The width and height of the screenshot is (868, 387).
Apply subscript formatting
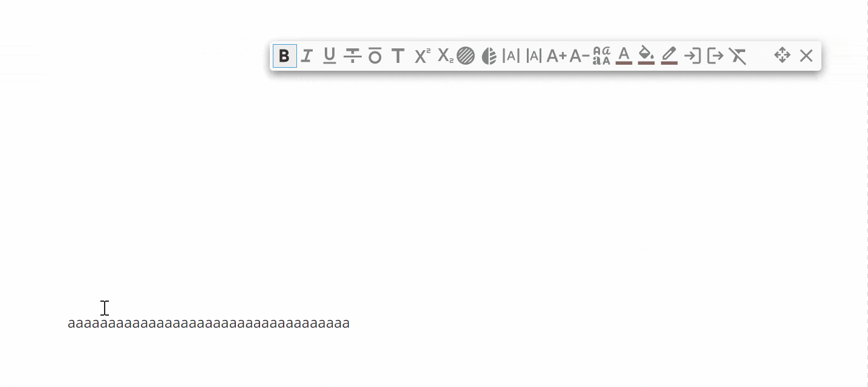pyautogui.click(x=445, y=56)
